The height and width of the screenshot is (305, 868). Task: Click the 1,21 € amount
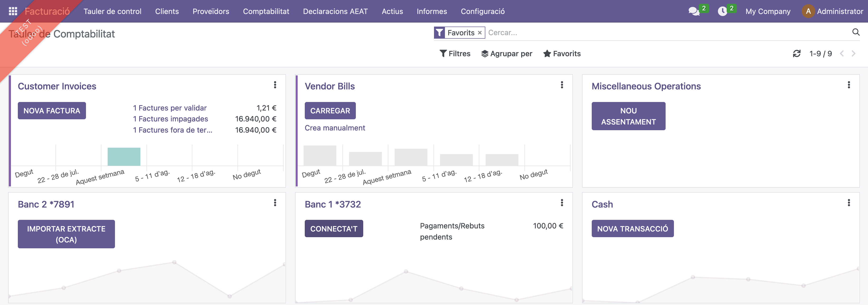(x=266, y=108)
